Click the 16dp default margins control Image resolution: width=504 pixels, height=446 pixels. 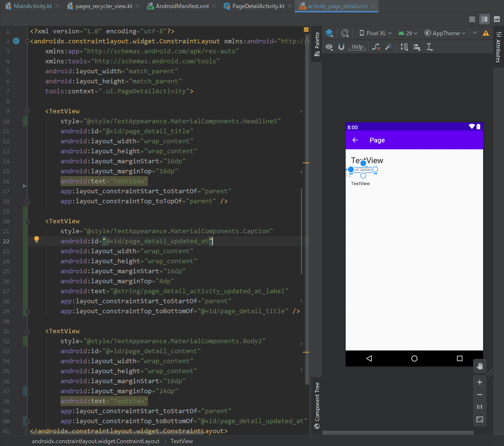(x=357, y=47)
